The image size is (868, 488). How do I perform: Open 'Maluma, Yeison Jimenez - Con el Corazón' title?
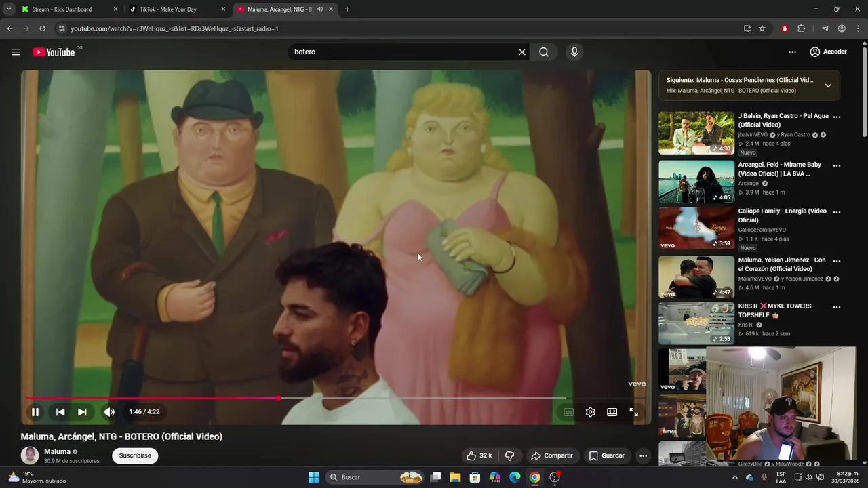coord(782,264)
